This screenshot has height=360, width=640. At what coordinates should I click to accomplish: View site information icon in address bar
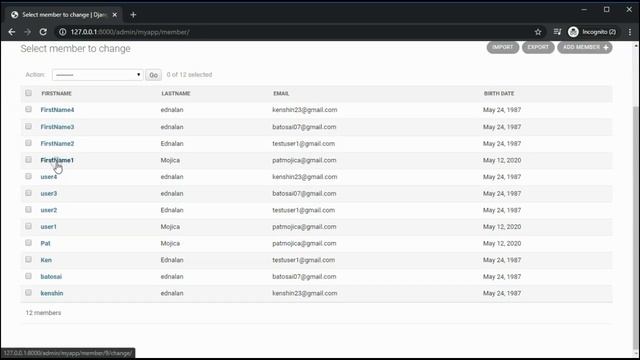pyautogui.click(x=62, y=32)
